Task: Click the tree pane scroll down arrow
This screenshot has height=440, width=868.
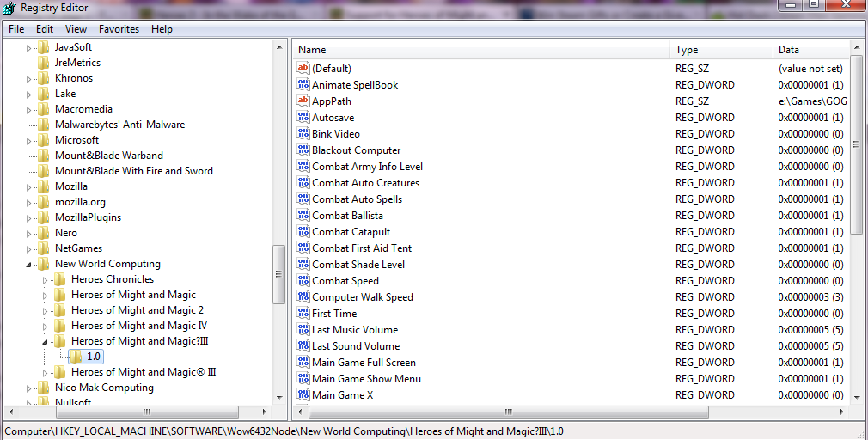Action: [x=279, y=397]
